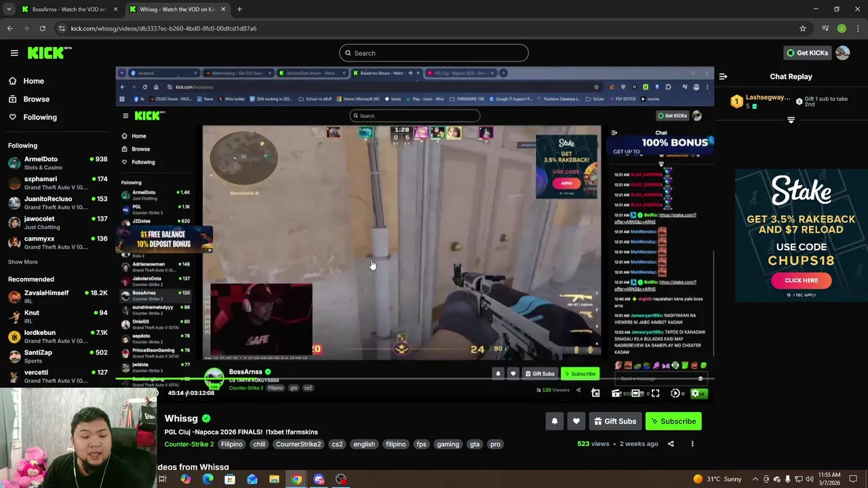Open vercetti recommended channel
This screenshot has width=868, height=488.
pos(58,375)
